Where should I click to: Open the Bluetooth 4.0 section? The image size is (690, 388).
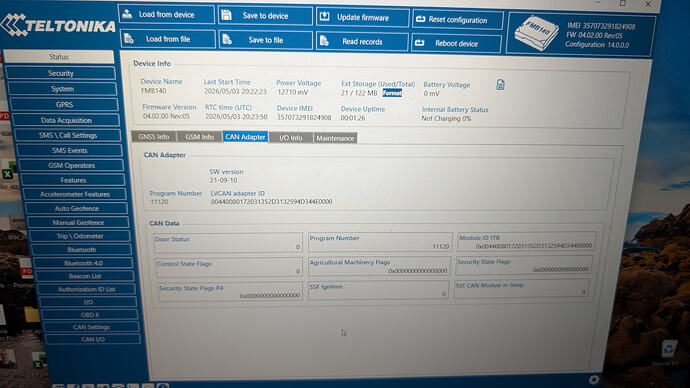(83, 263)
